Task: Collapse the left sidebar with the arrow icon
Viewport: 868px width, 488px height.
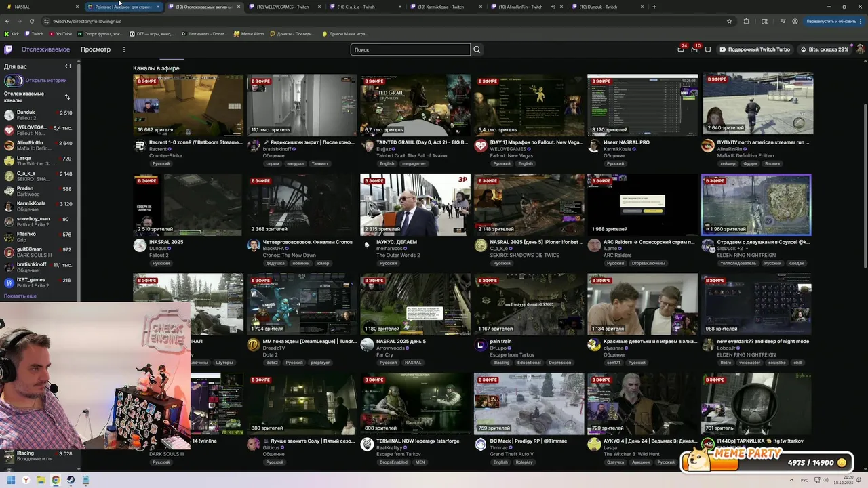Action: (x=68, y=66)
